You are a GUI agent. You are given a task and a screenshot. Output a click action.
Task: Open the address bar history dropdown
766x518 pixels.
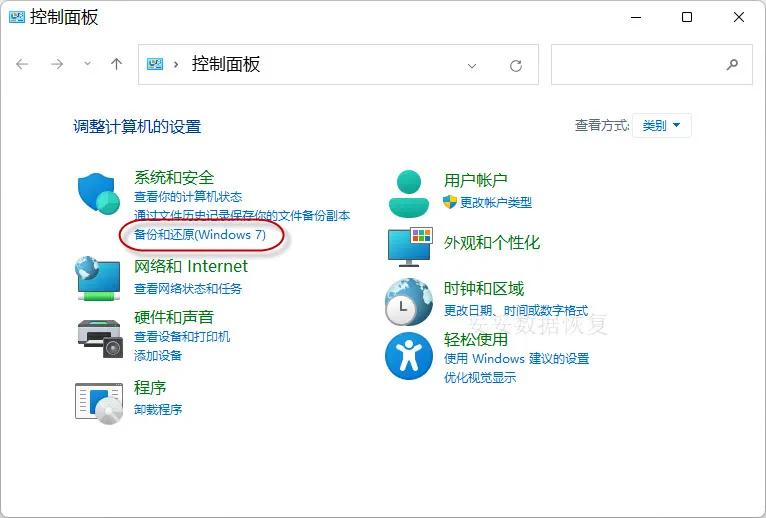[472, 65]
